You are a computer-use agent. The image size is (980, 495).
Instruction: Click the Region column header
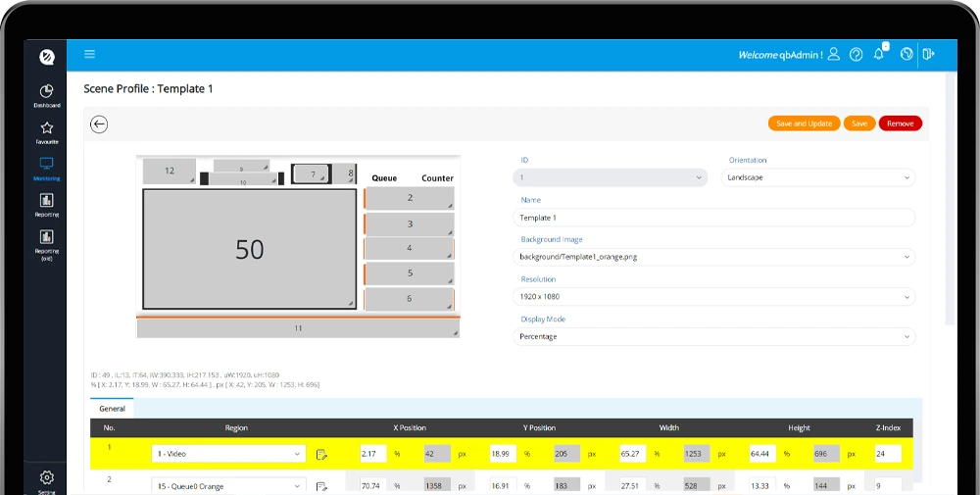tap(236, 428)
